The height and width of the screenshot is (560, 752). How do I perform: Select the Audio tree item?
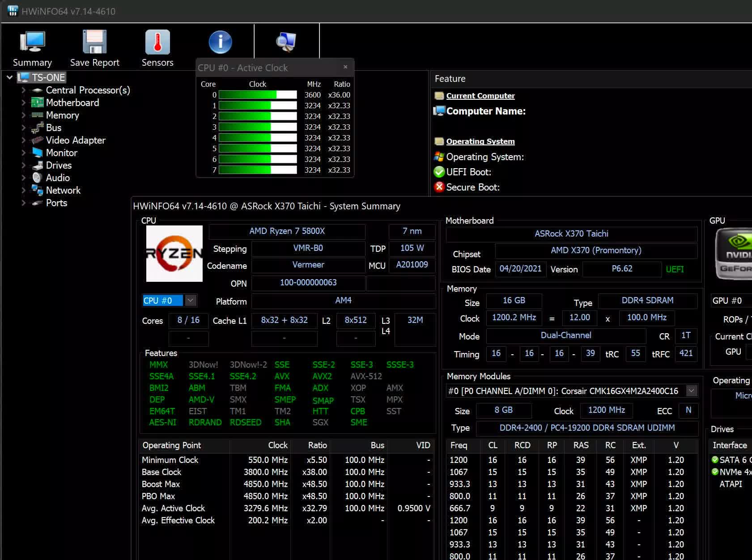[58, 178]
